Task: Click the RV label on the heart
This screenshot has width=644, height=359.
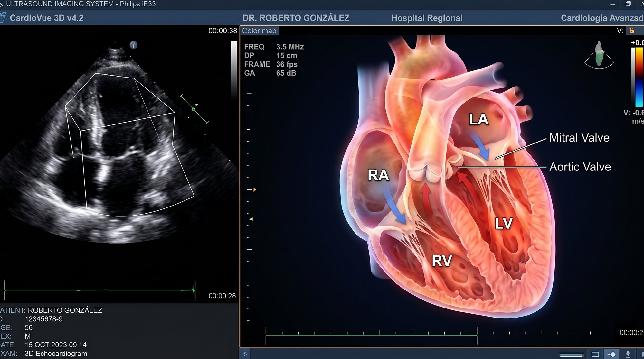Action: tap(442, 261)
